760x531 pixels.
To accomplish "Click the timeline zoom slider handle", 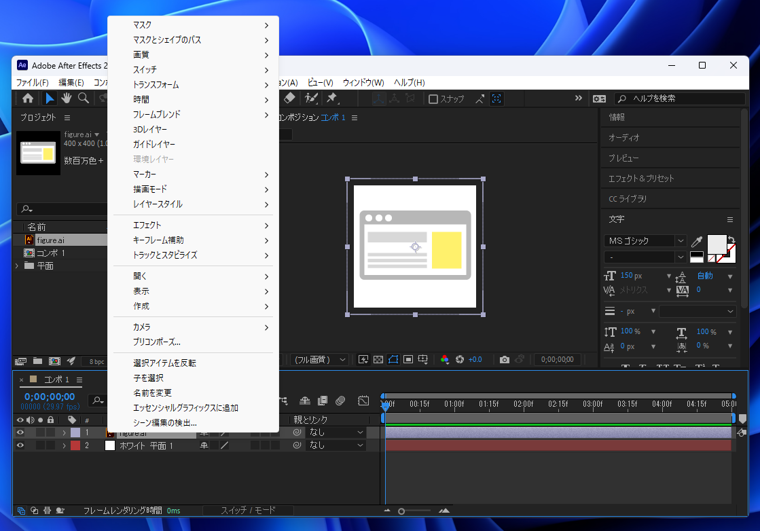I will (401, 511).
